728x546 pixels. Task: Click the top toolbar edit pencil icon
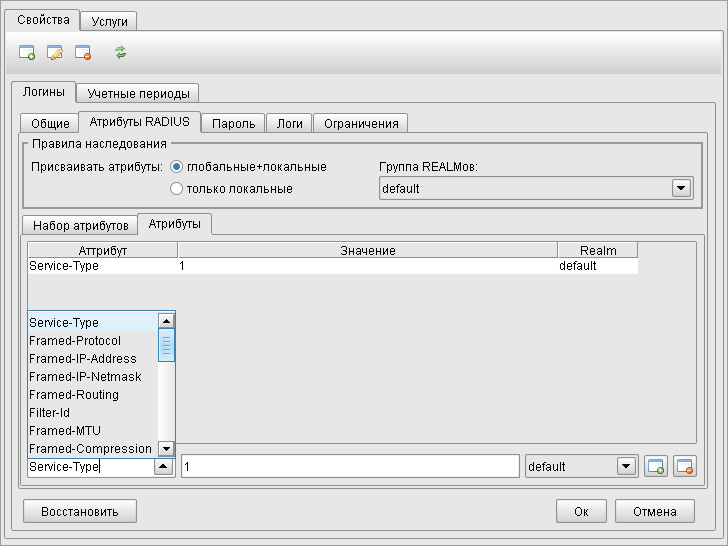pos(55,53)
